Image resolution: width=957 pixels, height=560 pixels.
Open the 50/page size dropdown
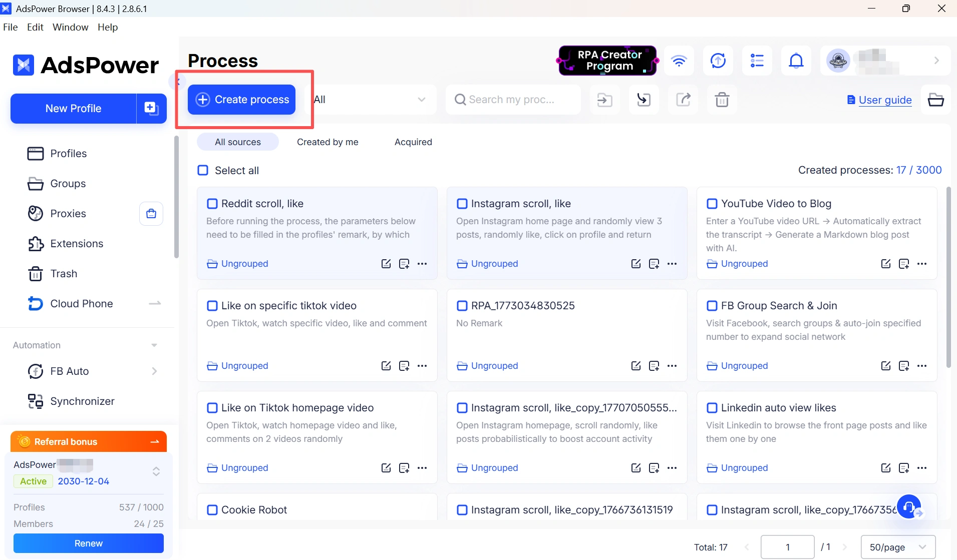898,547
